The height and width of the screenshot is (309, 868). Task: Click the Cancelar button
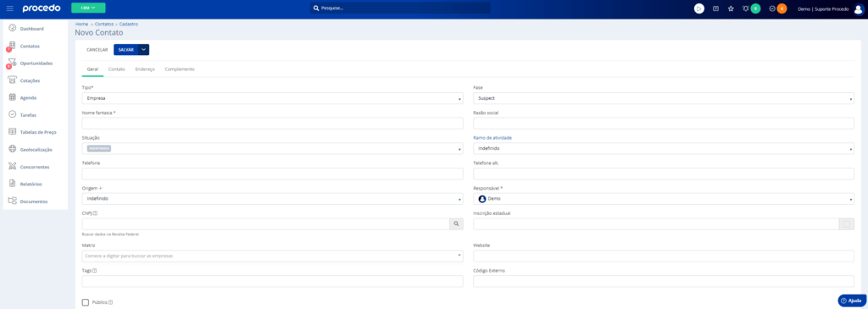click(97, 50)
